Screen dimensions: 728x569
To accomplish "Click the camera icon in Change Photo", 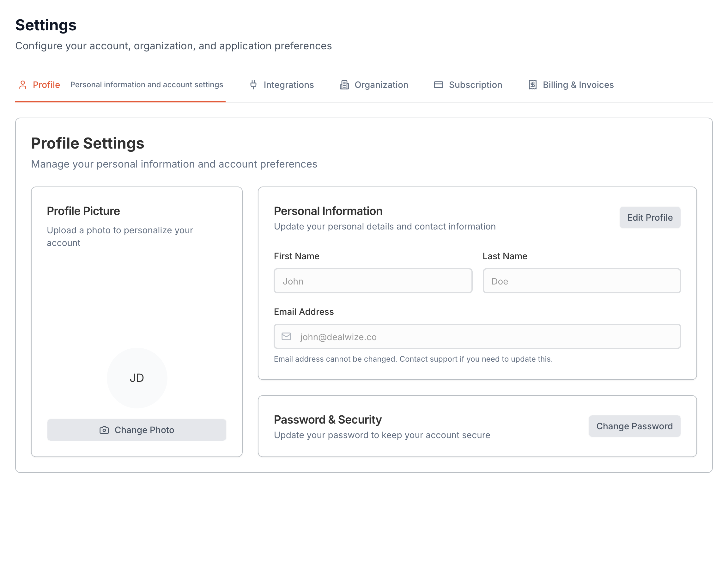I will [x=104, y=430].
